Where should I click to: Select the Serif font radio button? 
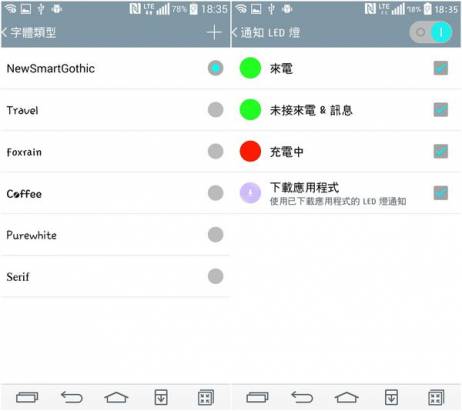[x=215, y=276]
